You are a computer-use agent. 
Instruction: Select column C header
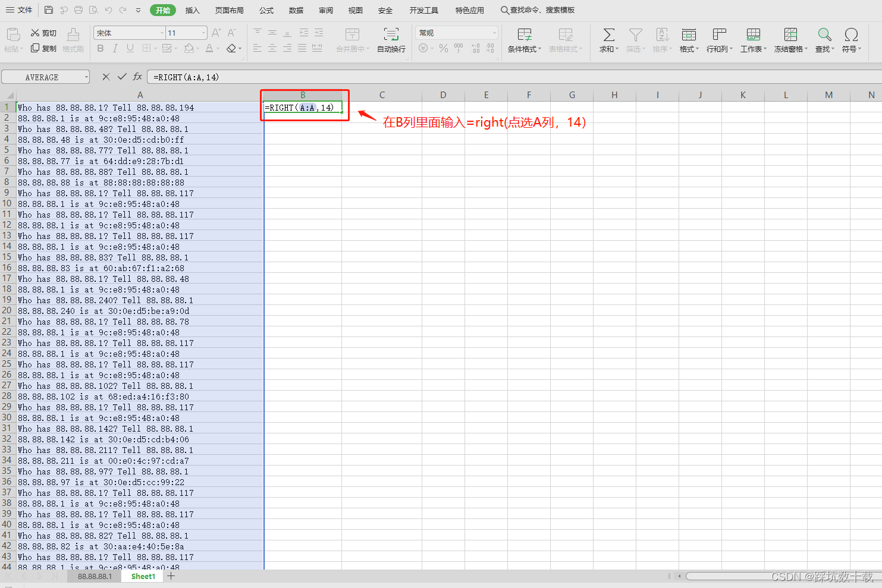point(382,95)
